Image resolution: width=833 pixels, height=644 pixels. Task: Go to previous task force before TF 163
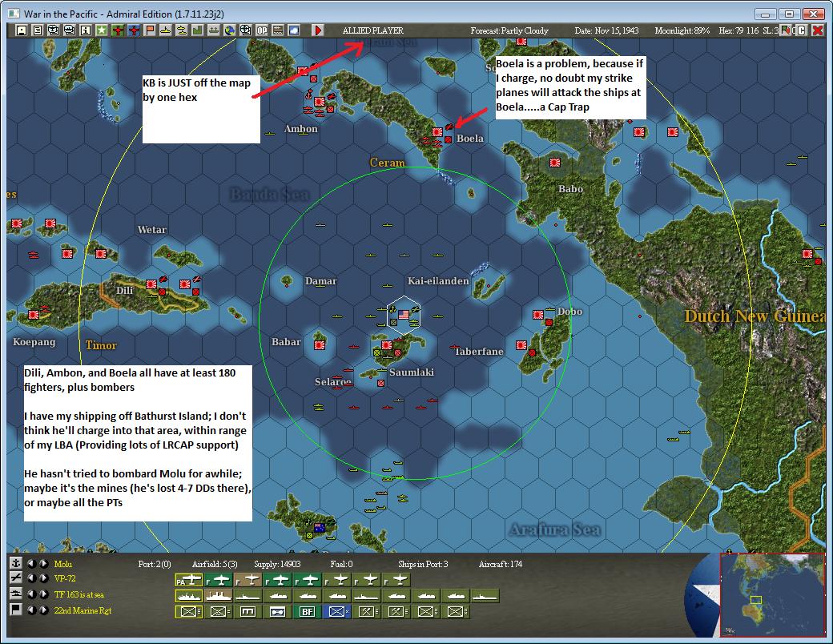click(31, 594)
